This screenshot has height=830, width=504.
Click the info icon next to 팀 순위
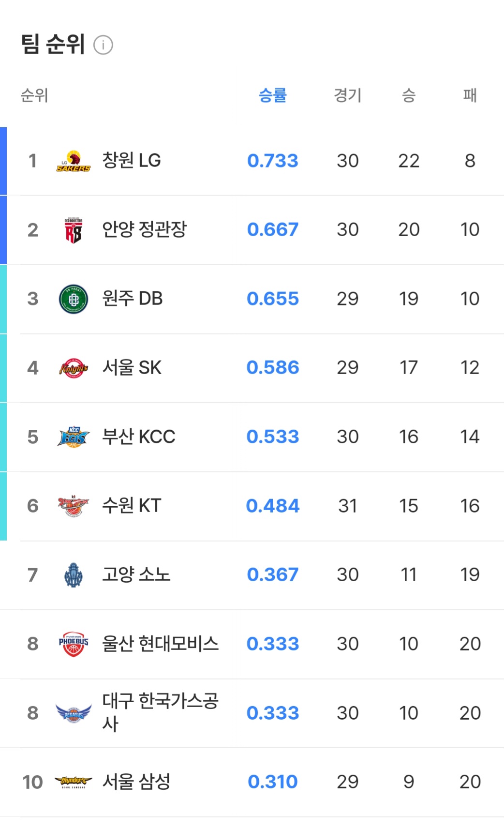(103, 45)
